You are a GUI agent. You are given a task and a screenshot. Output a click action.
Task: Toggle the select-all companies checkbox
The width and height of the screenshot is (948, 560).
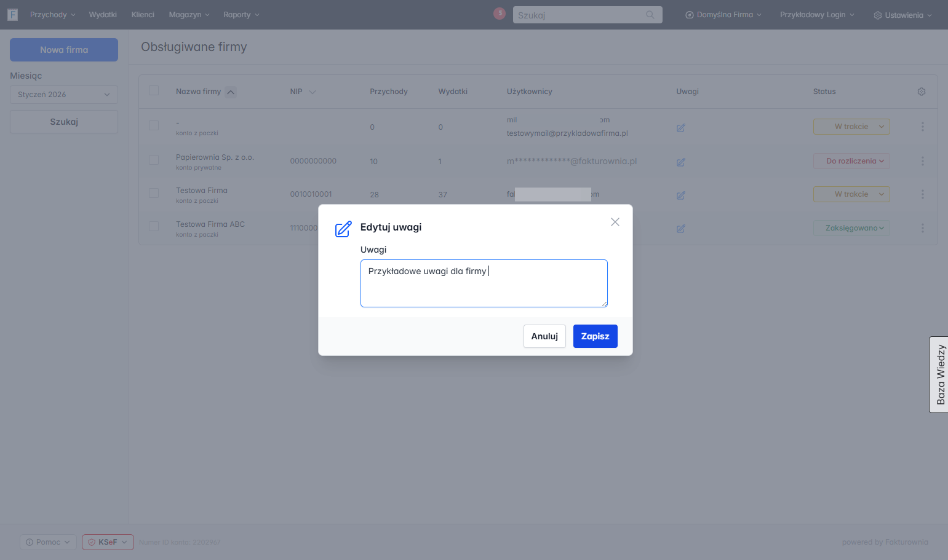[x=154, y=91]
